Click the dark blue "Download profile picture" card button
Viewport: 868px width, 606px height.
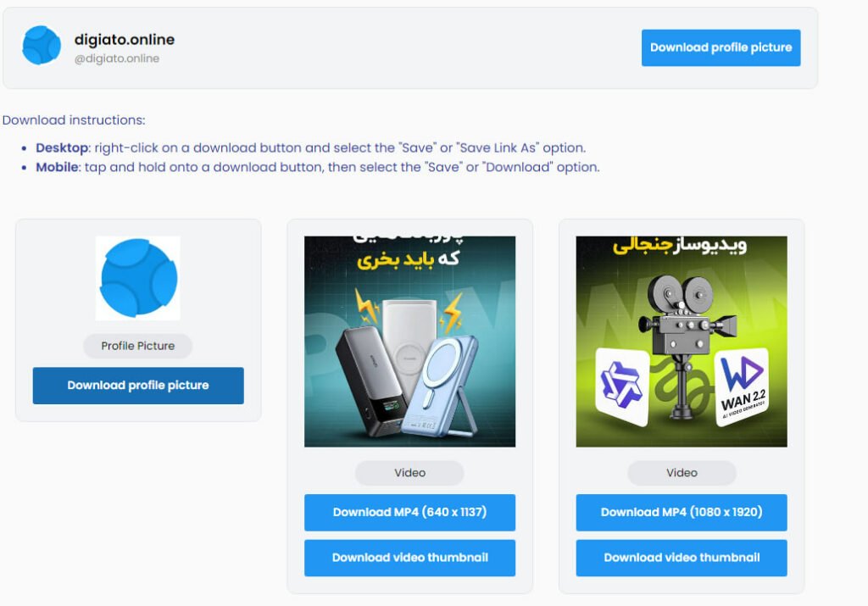[138, 385]
